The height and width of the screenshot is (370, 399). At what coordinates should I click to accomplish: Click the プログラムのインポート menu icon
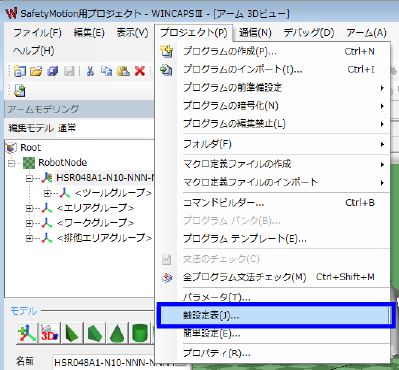coord(166,70)
